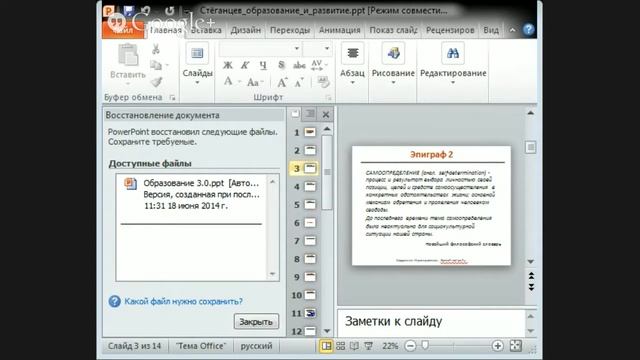Click the slide editing area vertical scrollbar thumb
Image resolution: width=640 pixels, height=360 pixels.
click(x=531, y=147)
